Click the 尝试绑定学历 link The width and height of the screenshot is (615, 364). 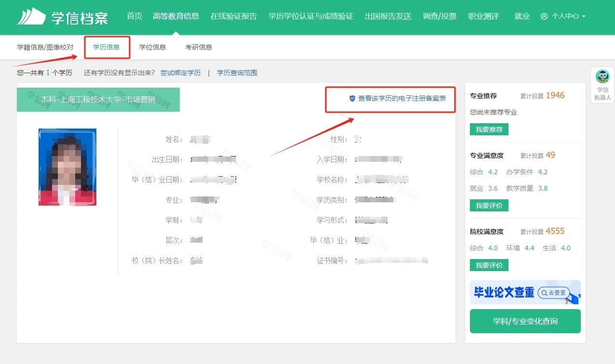180,73
